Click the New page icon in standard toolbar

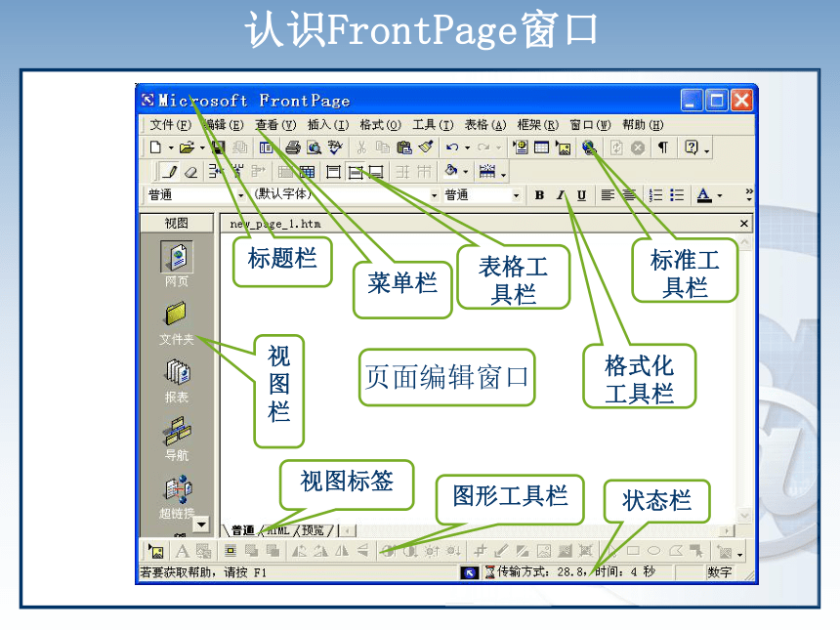coord(155,147)
